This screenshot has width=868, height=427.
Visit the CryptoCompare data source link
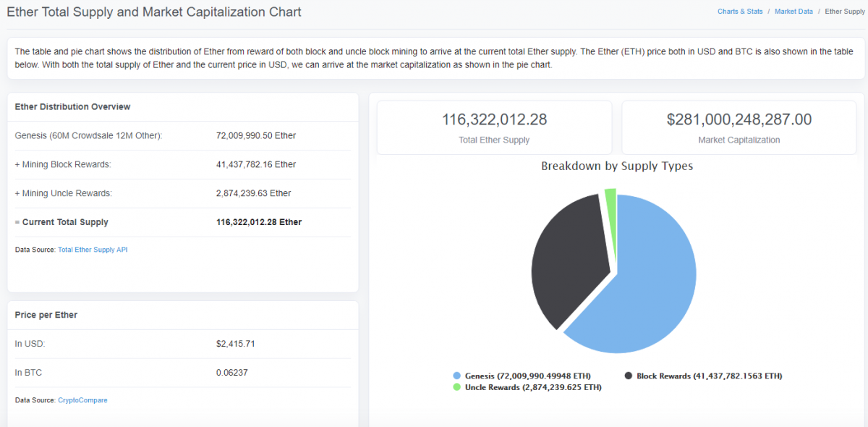pyautogui.click(x=82, y=400)
